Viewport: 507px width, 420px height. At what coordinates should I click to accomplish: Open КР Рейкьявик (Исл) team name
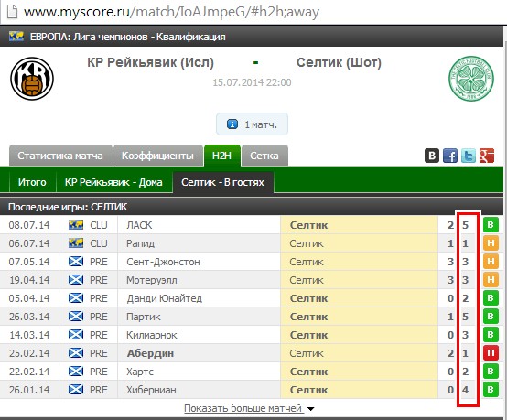point(151,62)
